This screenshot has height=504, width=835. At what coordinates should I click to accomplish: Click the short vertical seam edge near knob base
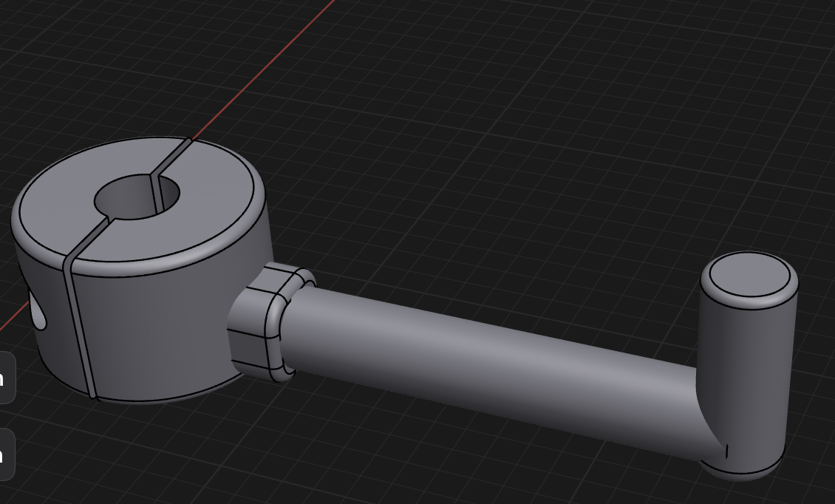(x=727, y=452)
